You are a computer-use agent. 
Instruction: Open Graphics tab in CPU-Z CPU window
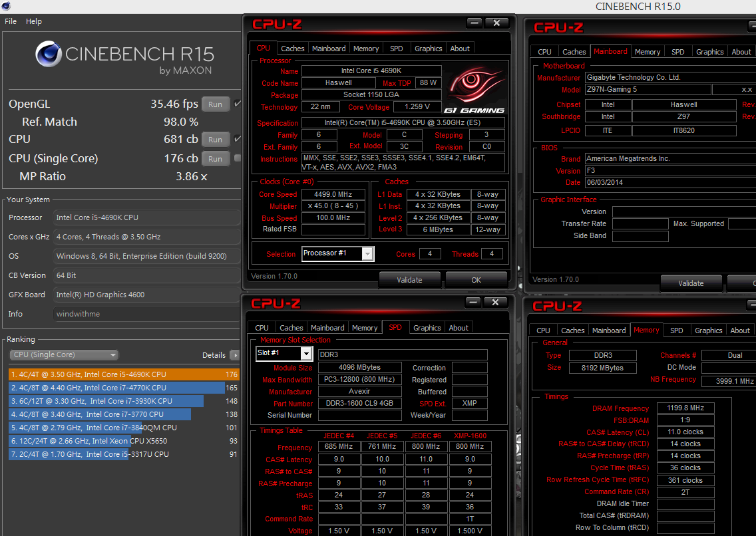point(428,48)
